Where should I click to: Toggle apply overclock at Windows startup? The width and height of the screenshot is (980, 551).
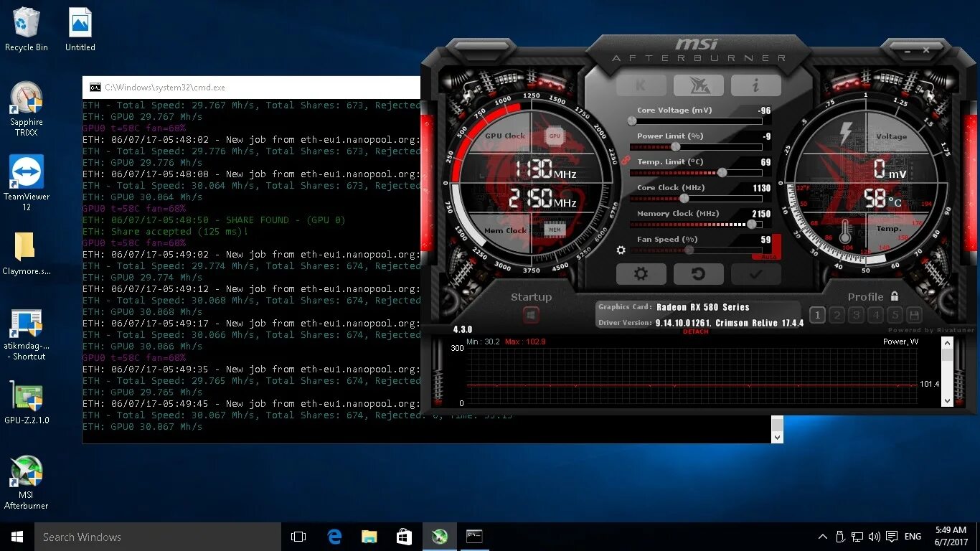click(531, 314)
